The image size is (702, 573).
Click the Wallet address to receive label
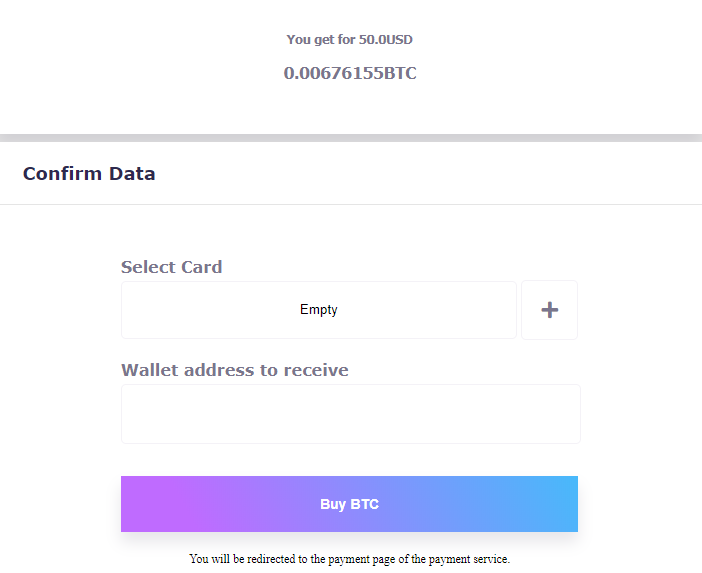[x=235, y=370]
